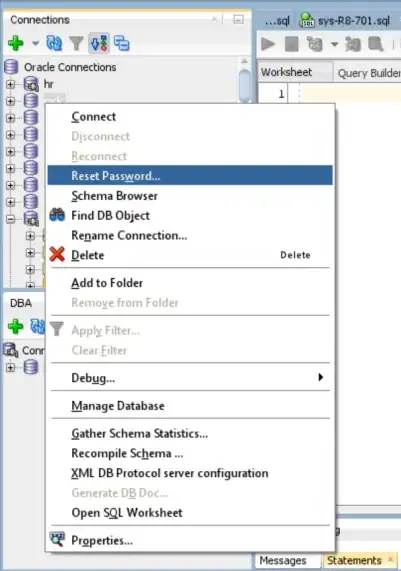Select Open SQL Worksheet menu entry
Image resolution: width=401 pixels, height=571 pixels.
pyautogui.click(x=190, y=513)
